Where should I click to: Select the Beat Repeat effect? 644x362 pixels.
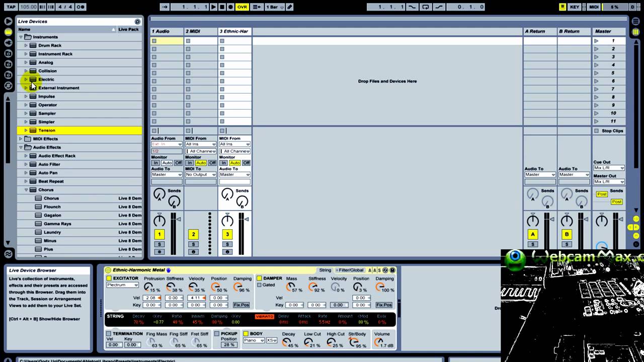click(x=51, y=181)
